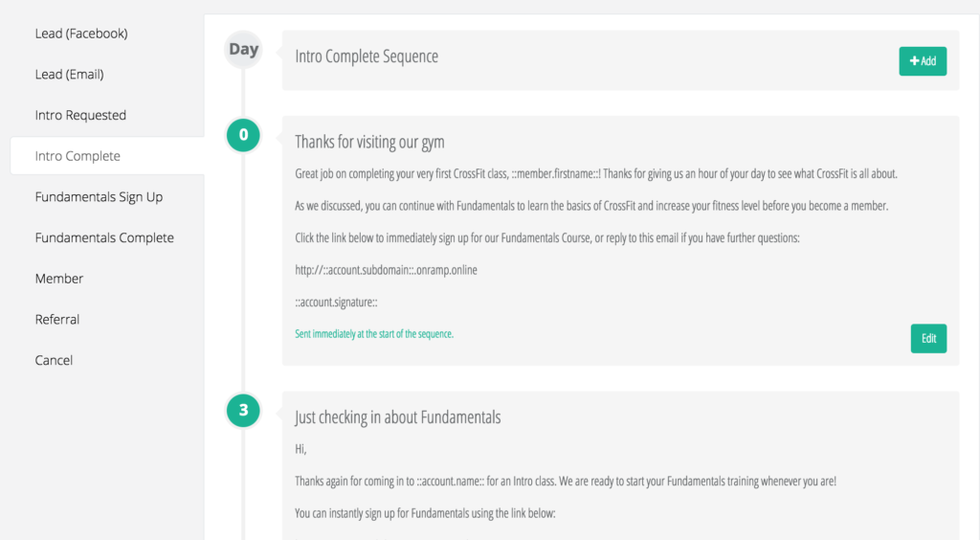Open 'Just checking in about Fundamentals' heading
This screenshot has width=980, height=540.
pyautogui.click(x=397, y=417)
